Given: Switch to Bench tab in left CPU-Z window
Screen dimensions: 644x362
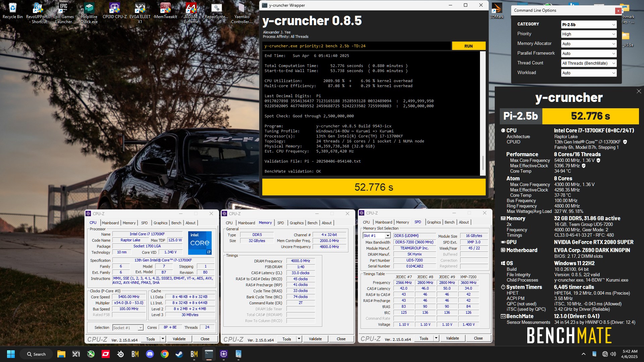Looking at the screenshot, I should 176,223.
